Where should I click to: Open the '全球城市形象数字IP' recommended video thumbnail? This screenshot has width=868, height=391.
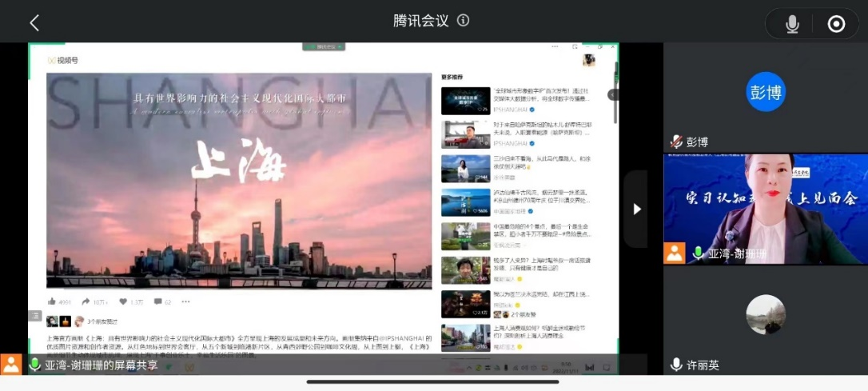(465, 101)
